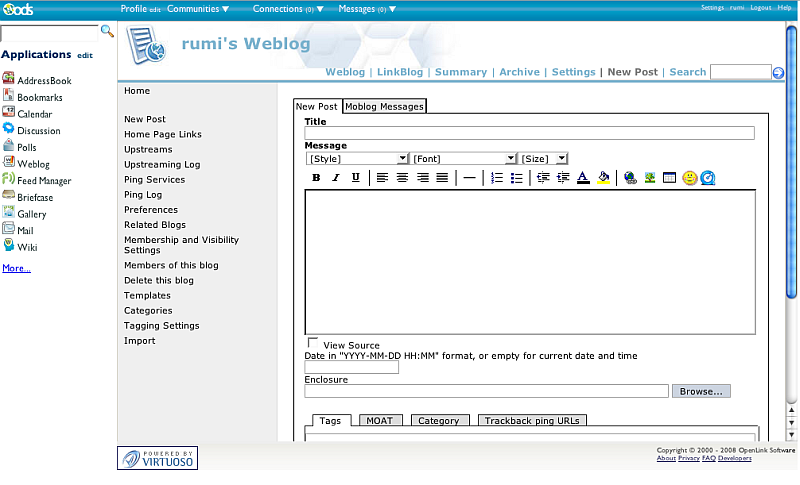The width and height of the screenshot is (800, 485).
Task: Center align the message text
Action: coord(402,178)
